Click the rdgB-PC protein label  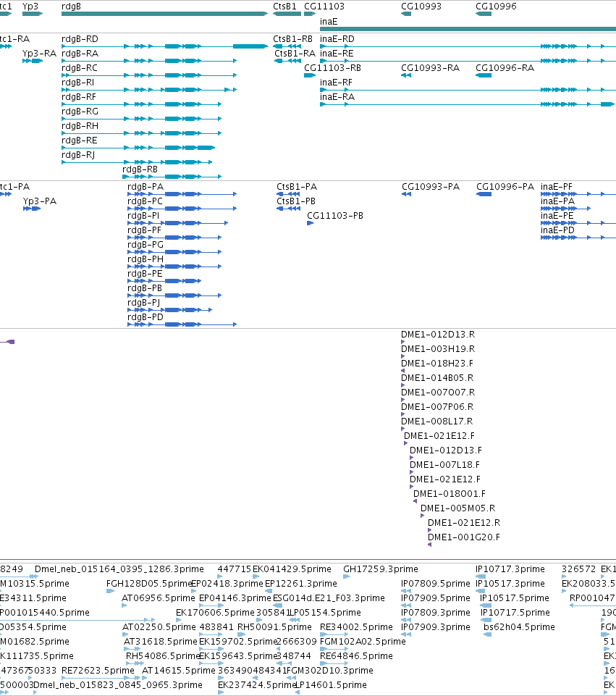(x=145, y=201)
